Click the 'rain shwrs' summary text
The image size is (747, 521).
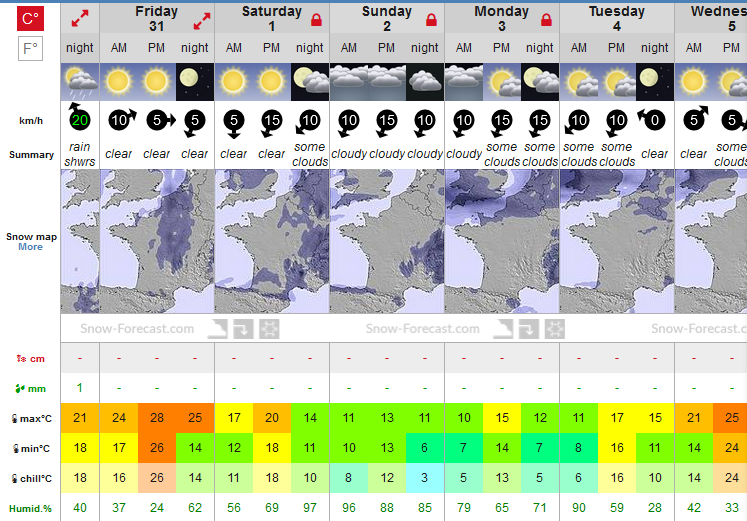(80, 154)
